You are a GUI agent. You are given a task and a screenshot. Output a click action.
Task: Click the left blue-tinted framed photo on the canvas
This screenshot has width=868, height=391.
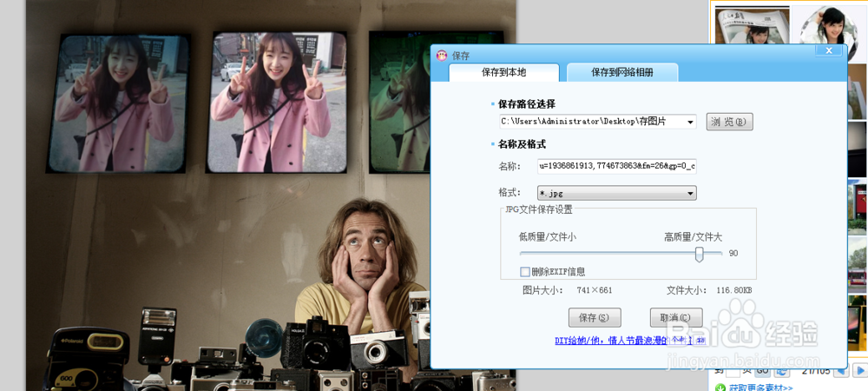click(118, 103)
